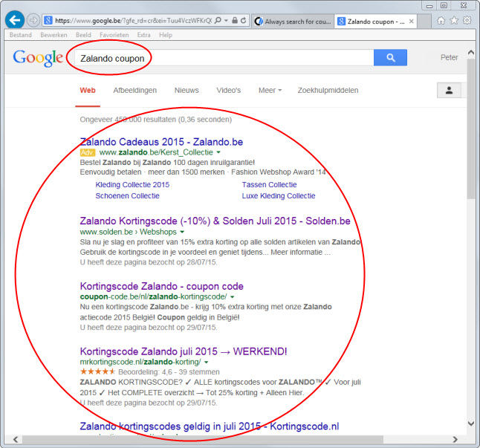Viewport: 480px width, 448px height.
Task: Close the 'Zalando coupon' tab
Action: click(412, 21)
